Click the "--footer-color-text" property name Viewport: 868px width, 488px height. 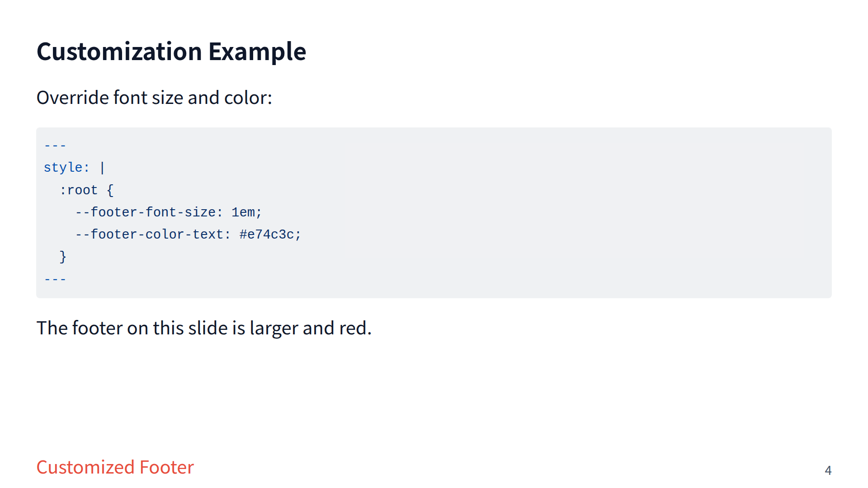tap(153, 235)
